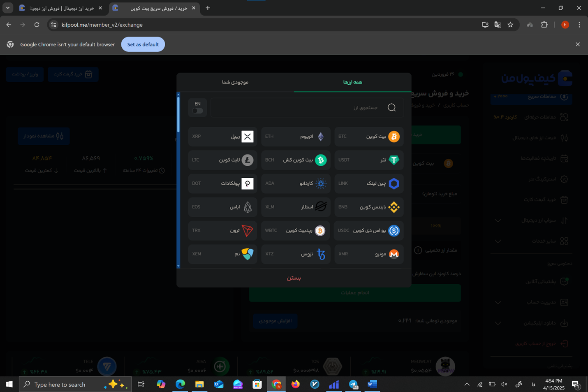The height and width of the screenshot is (392, 588).
Task: Expand دانلود اپلیکیشن sidebar menu
Action: click(x=531, y=323)
